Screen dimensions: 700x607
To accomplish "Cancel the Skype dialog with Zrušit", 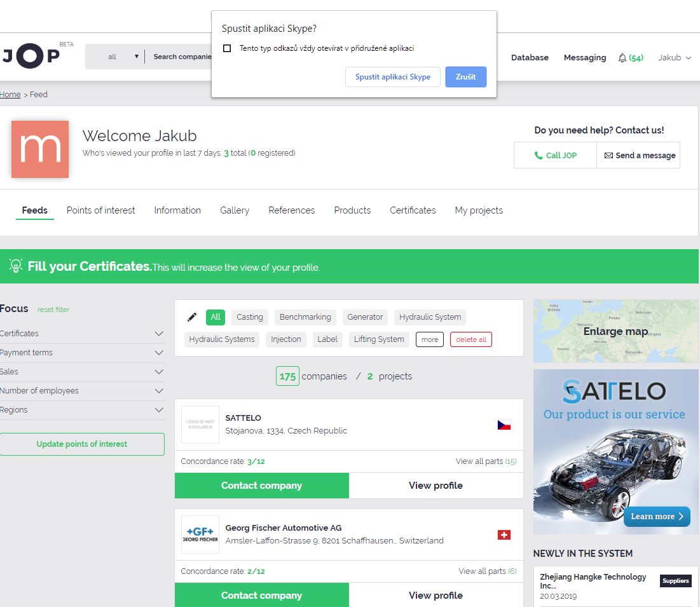I will point(465,77).
